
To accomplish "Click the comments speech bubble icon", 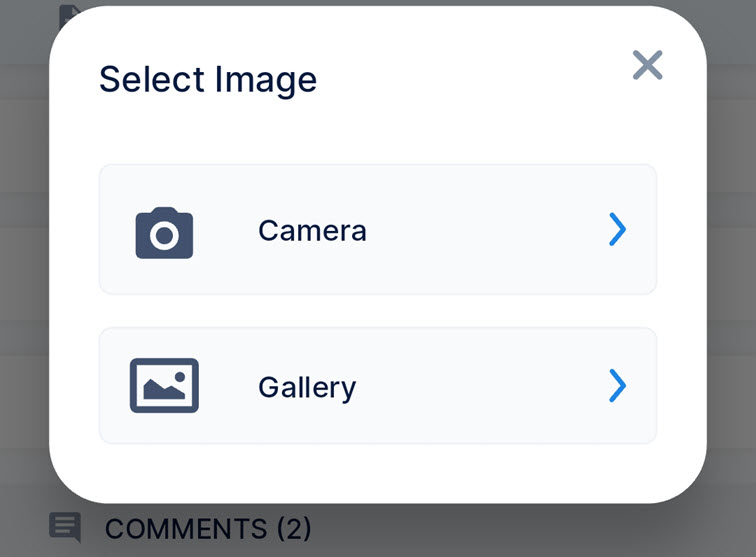I will point(65,526).
